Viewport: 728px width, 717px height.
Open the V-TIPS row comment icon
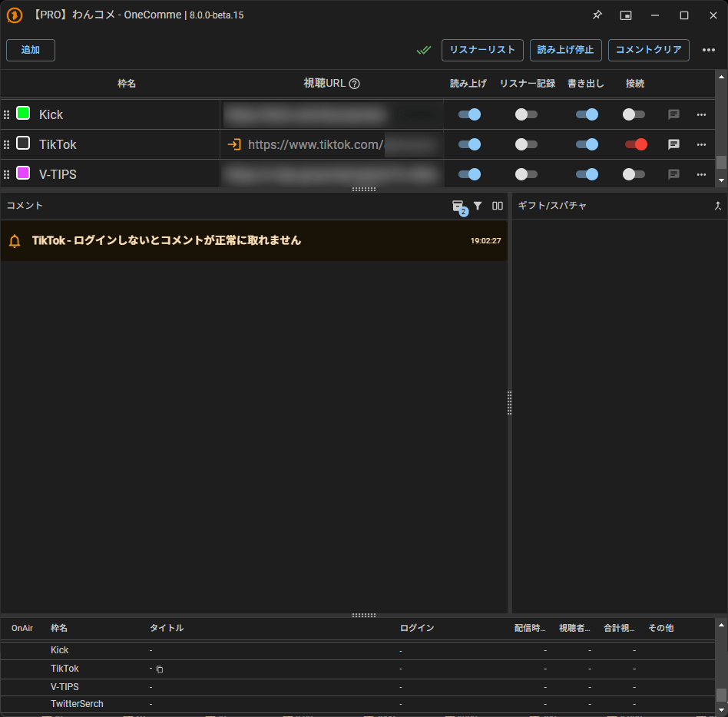[x=673, y=174]
